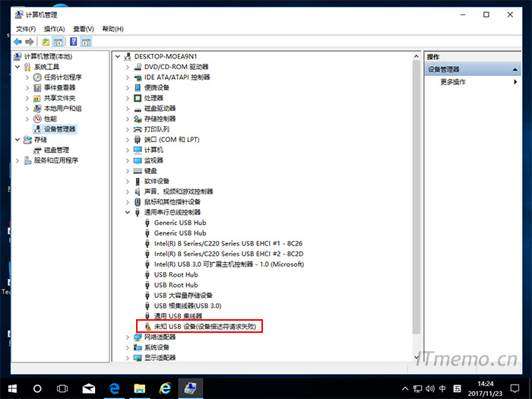Expand the 显示适配器 node
This screenshot has width=532, height=399.
coord(128,358)
